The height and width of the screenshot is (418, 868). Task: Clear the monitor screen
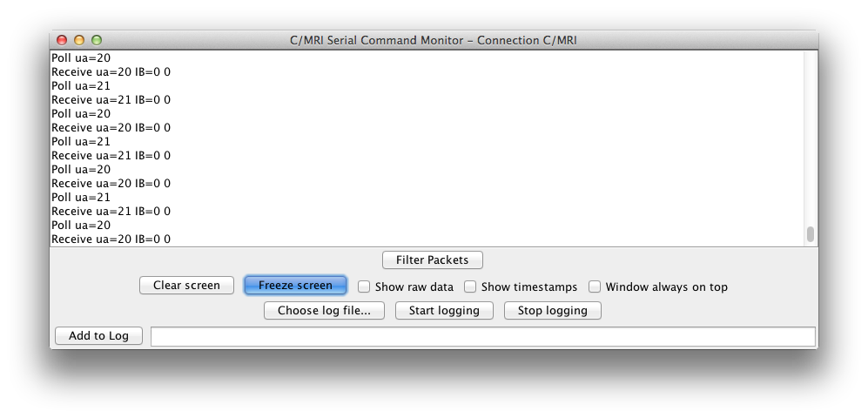tap(186, 285)
